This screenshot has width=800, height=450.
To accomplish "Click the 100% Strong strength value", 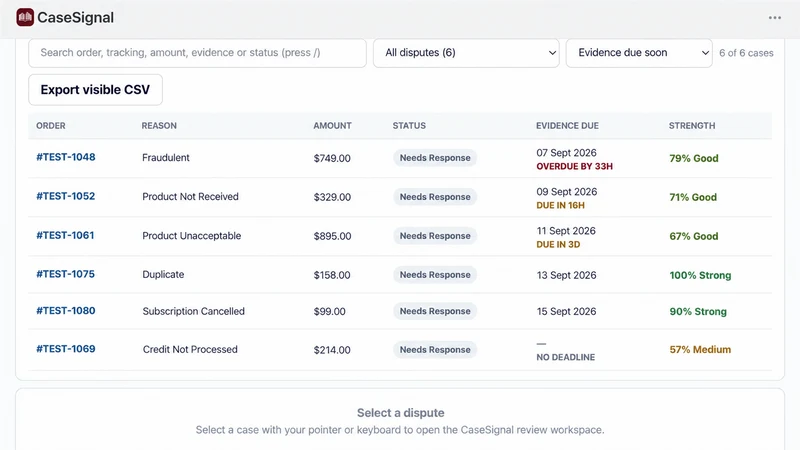I will coord(700,276).
